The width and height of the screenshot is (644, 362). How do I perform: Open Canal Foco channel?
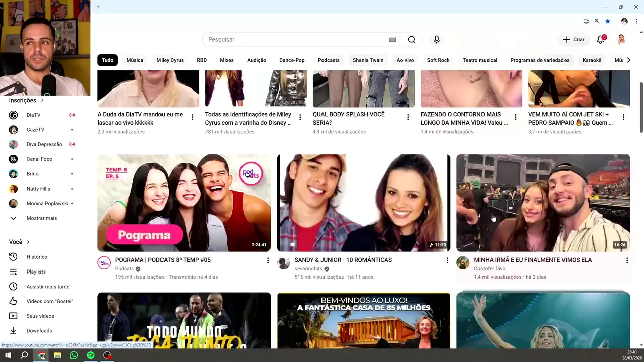pyautogui.click(x=43, y=159)
